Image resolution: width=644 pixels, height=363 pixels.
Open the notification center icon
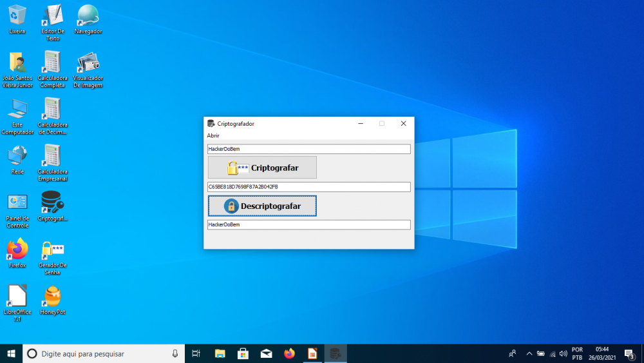629,353
